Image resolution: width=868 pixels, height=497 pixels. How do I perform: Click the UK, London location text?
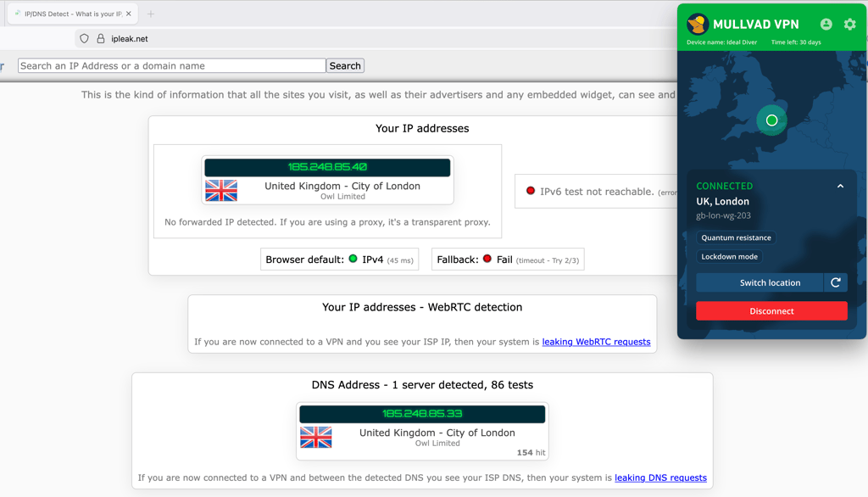click(722, 202)
